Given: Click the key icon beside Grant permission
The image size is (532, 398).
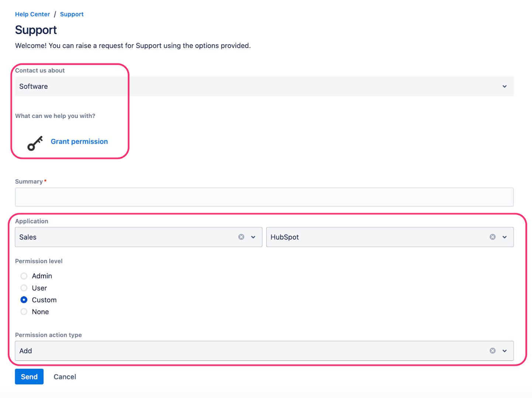Looking at the screenshot, I should point(35,143).
